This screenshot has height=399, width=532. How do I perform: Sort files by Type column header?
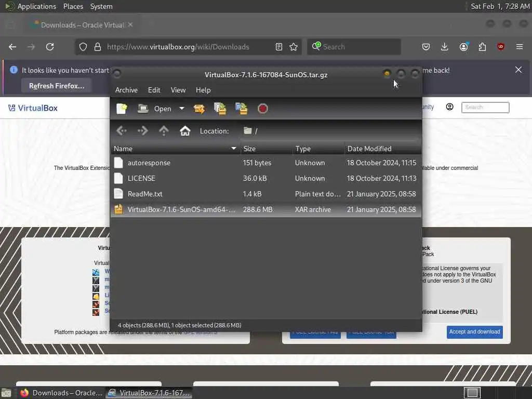coord(318,149)
